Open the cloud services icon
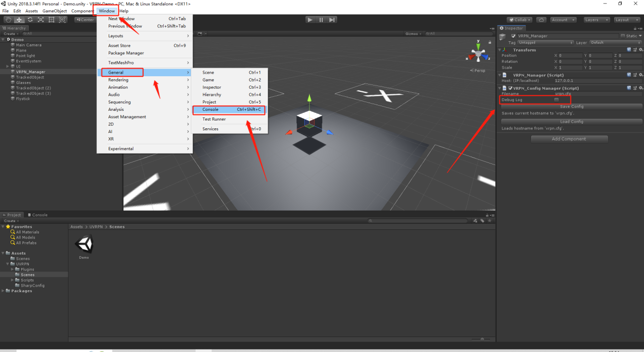644x352 pixels. (x=541, y=20)
